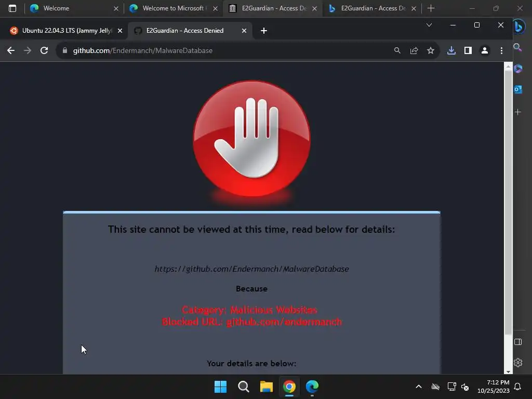The height and width of the screenshot is (399, 532).
Task: Select E2Guardian - Access Denied Chrome tab
Action: coord(190,31)
